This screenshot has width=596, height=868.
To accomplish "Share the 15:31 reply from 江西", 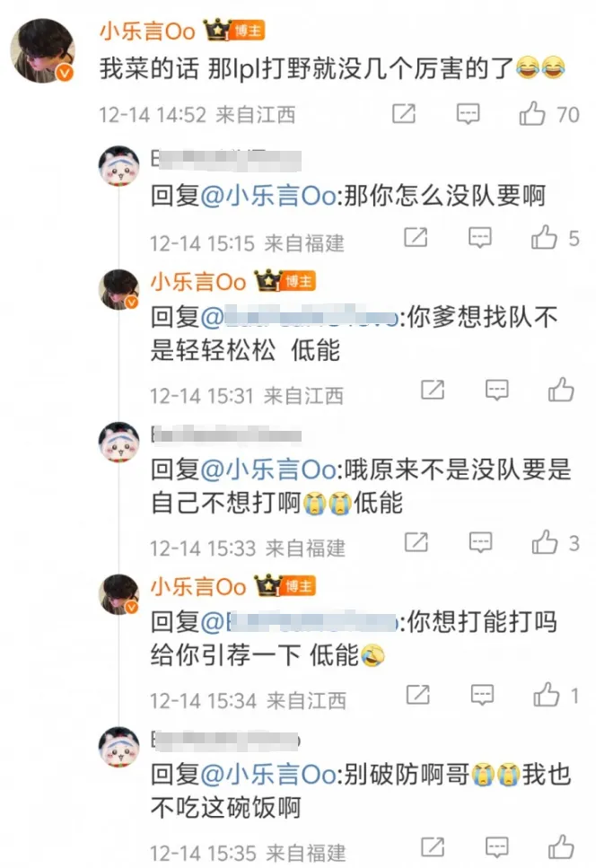I will coord(433,390).
